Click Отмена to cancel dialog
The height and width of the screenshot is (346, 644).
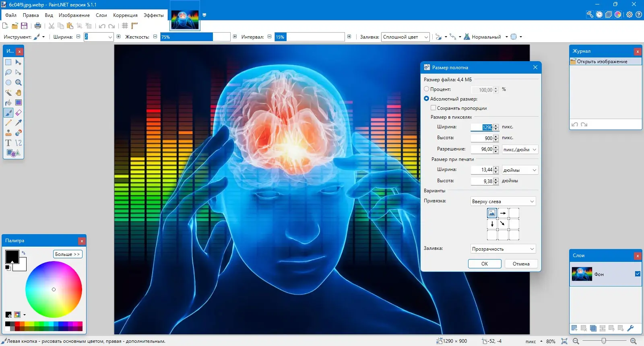pyautogui.click(x=521, y=264)
